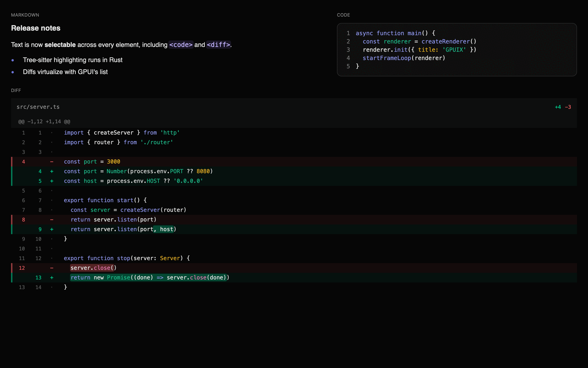This screenshot has width=588, height=368.
Task: Click 'export function start() {' line
Action: point(294,200)
